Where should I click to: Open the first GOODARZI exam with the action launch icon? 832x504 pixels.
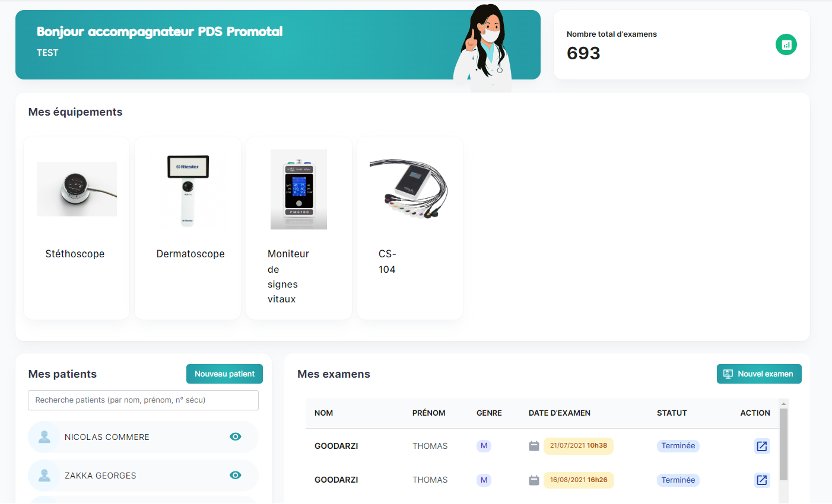[762, 446]
